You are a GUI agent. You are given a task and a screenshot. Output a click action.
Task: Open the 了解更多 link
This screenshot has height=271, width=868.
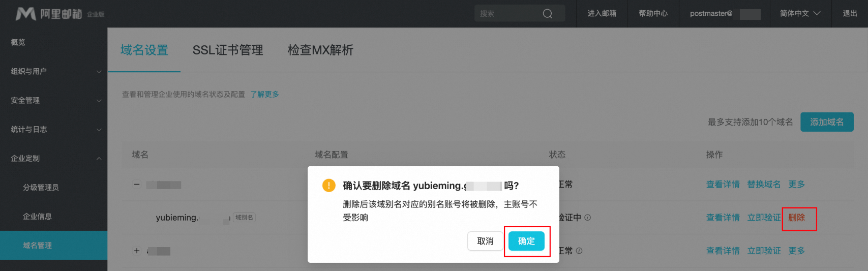tap(264, 94)
